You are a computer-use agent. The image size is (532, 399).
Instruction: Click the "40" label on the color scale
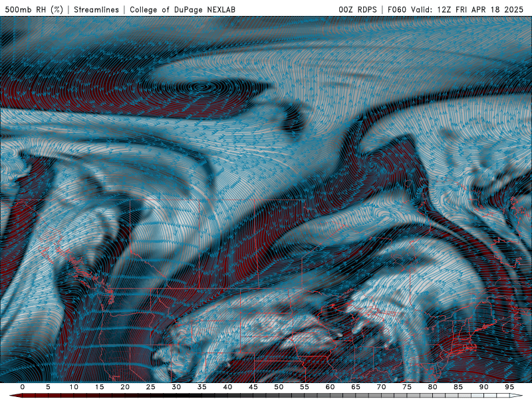pyautogui.click(x=227, y=387)
